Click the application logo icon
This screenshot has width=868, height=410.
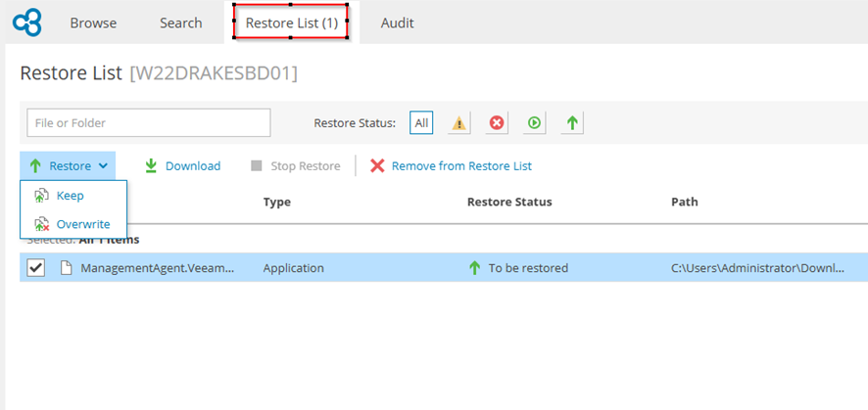pyautogui.click(x=26, y=22)
